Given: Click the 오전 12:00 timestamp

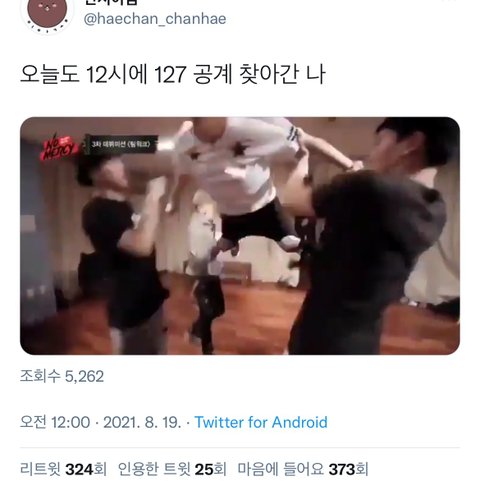Looking at the screenshot, I should tap(55, 422).
